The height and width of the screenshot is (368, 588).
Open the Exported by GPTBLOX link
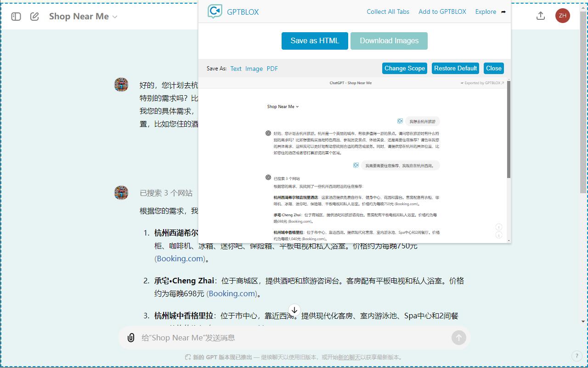pyautogui.click(x=482, y=83)
